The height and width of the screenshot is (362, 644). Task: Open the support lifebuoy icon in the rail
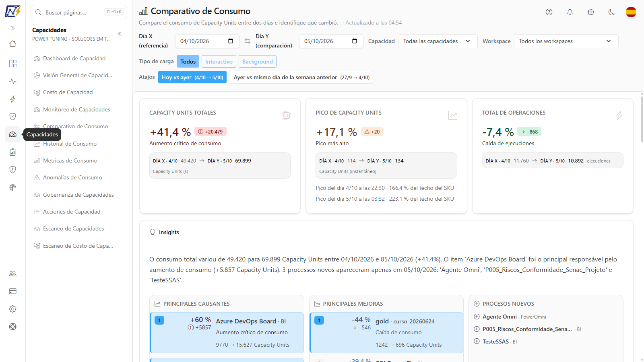click(13, 327)
